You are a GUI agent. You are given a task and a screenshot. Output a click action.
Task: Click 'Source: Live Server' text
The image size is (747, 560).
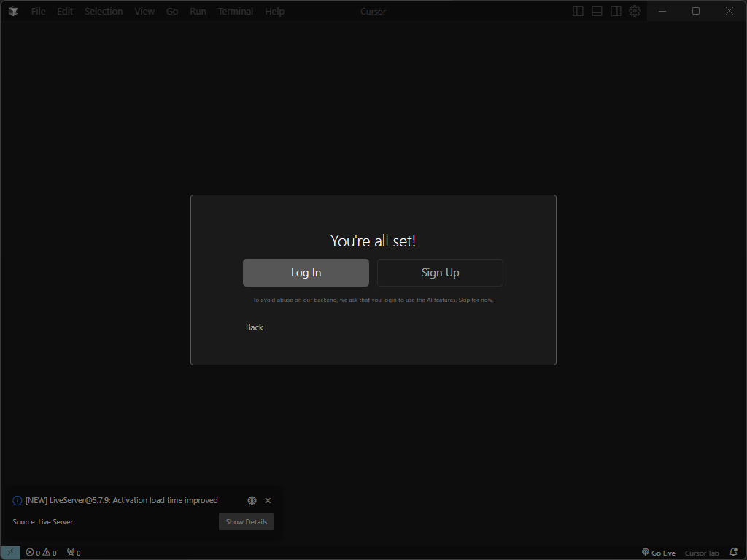coord(43,522)
